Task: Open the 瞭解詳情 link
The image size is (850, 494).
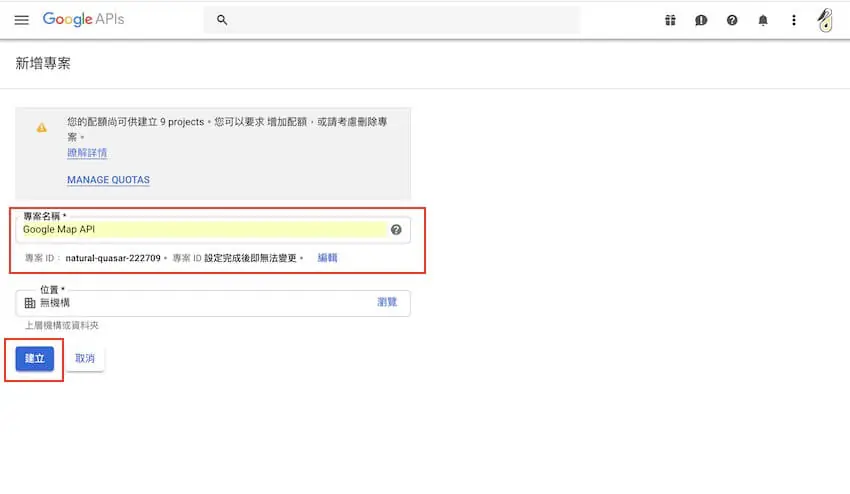Action: click(x=87, y=153)
